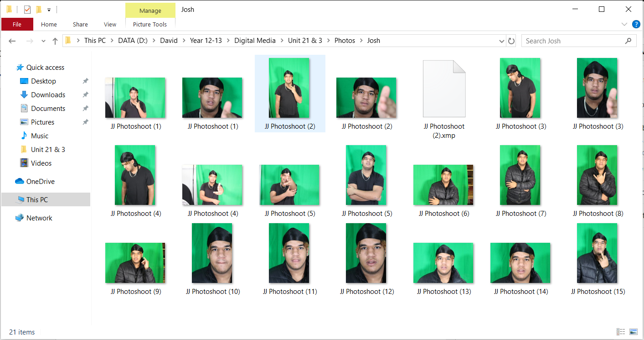Screen dimensions: 644x340
Task: Go back using the back arrow
Action: pos(12,41)
